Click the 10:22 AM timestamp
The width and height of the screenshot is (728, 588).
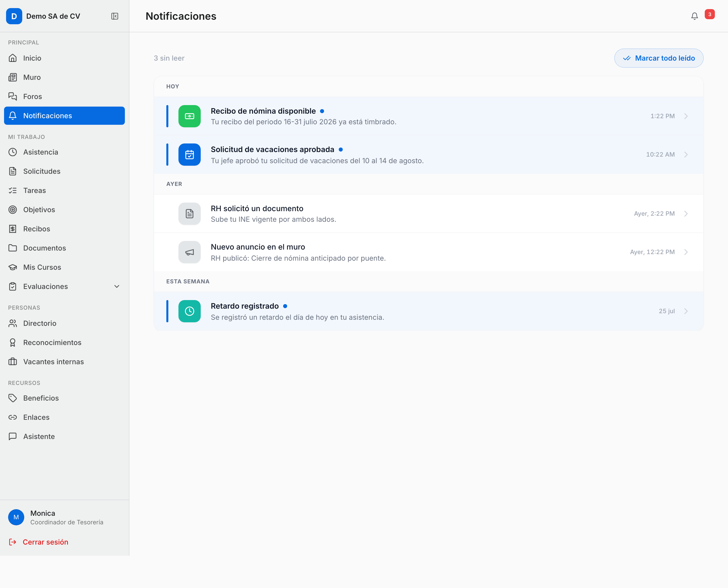click(660, 155)
